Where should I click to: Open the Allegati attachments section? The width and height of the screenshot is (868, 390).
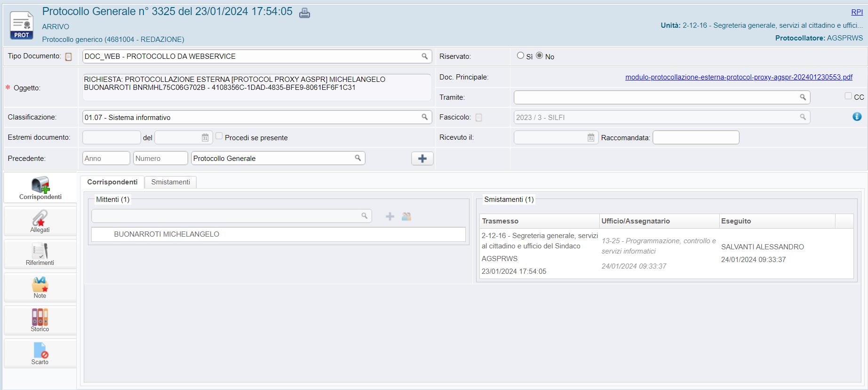pos(40,221)
